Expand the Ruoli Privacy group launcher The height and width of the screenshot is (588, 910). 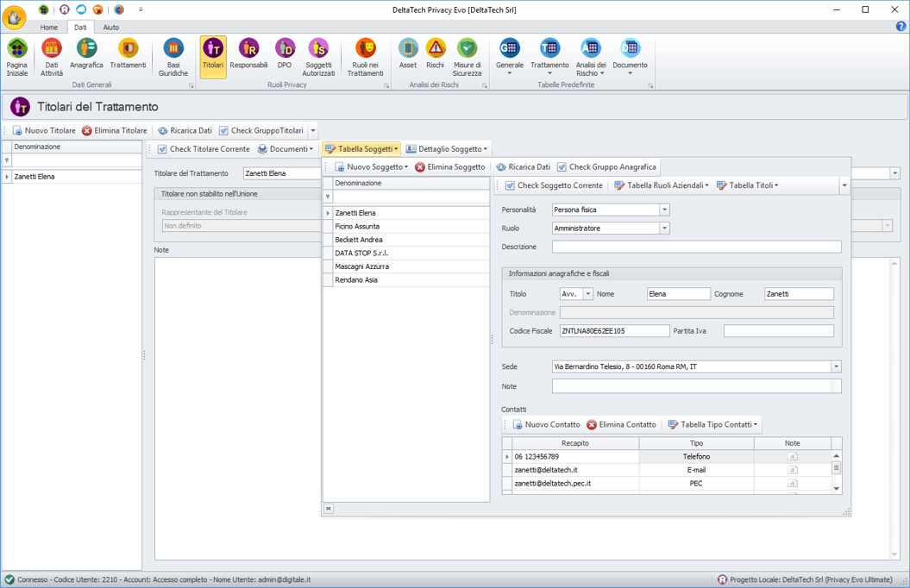(x=386, y=85)
